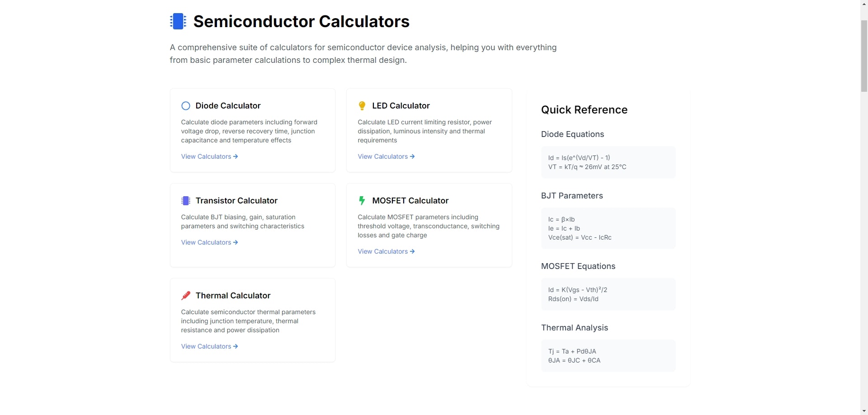Click the page scrollbar down arrow

pyautogui.click(x=864, y=411)
